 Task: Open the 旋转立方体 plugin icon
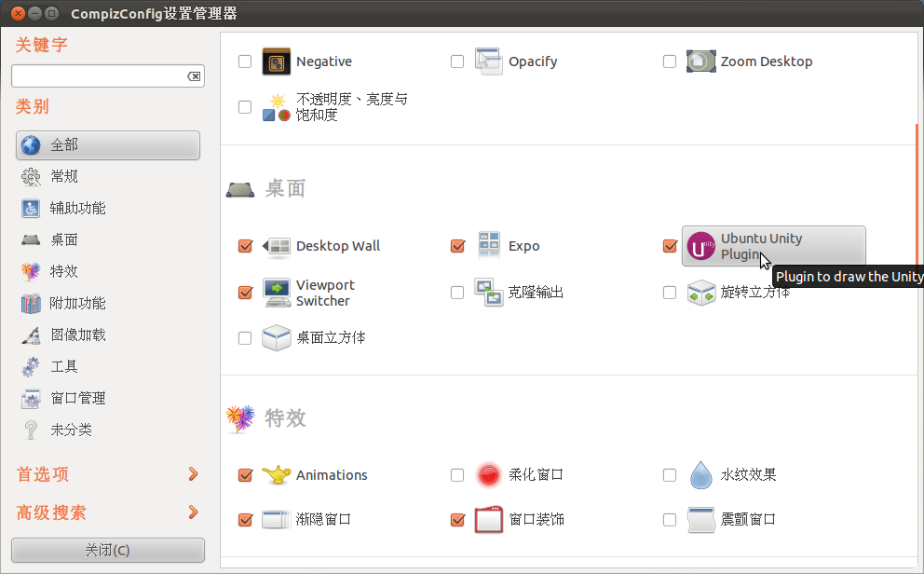[x=700, y=293]
